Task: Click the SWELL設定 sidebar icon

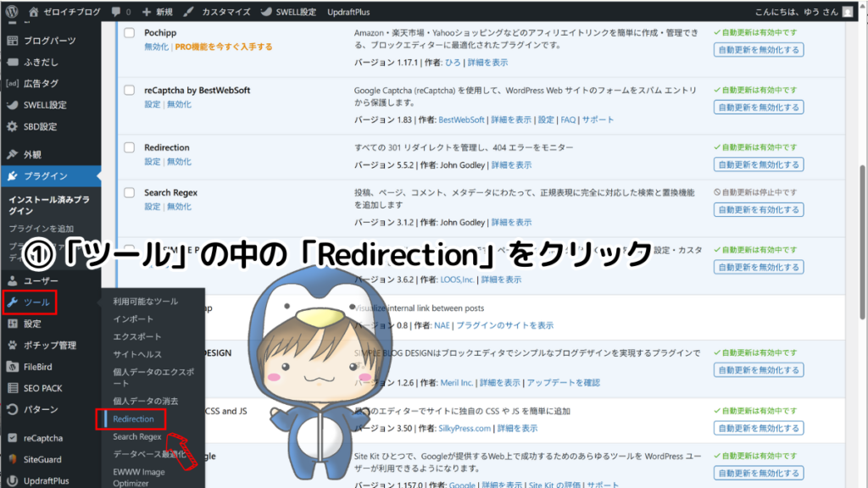Action: 12,105
